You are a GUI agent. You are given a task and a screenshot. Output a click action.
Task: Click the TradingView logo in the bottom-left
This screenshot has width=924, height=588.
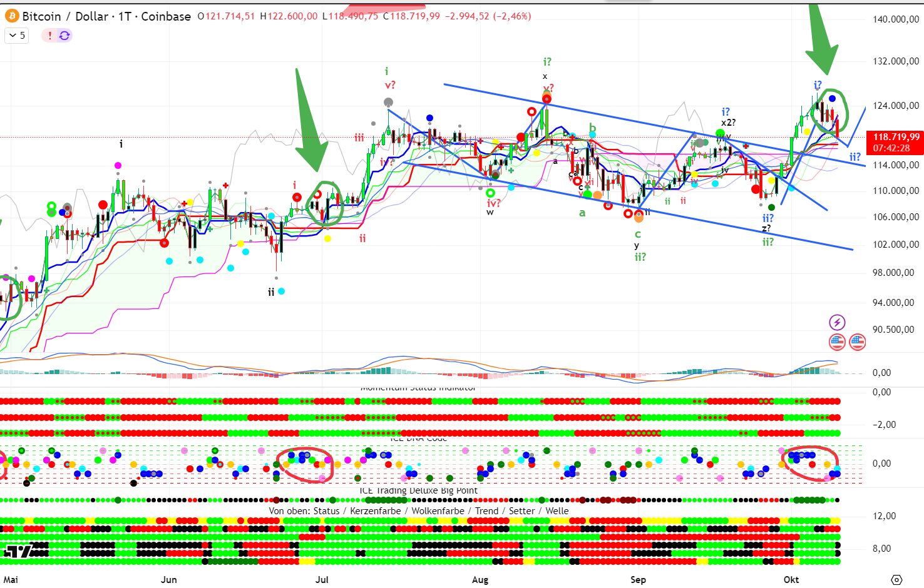tap(19, 552)
